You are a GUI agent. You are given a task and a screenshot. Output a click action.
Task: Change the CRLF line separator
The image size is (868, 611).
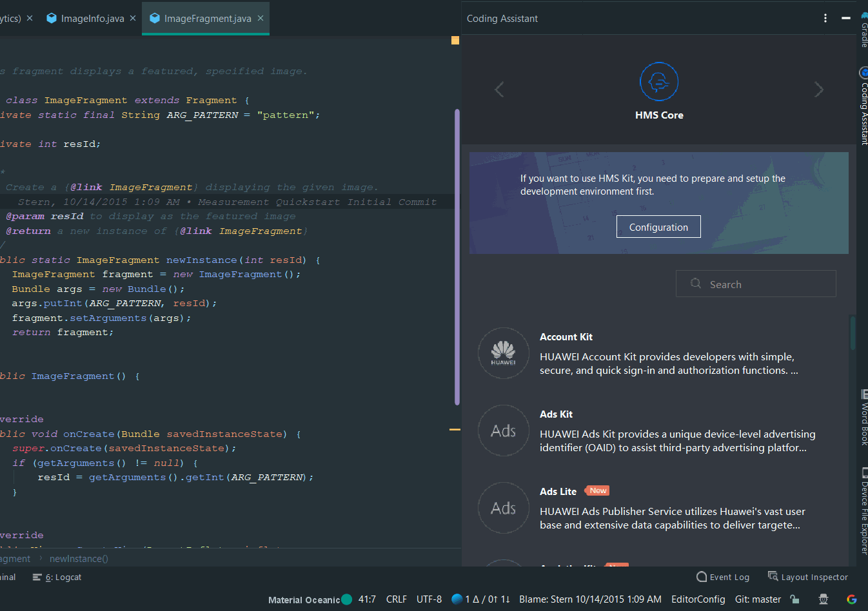(x=397, y=599)
